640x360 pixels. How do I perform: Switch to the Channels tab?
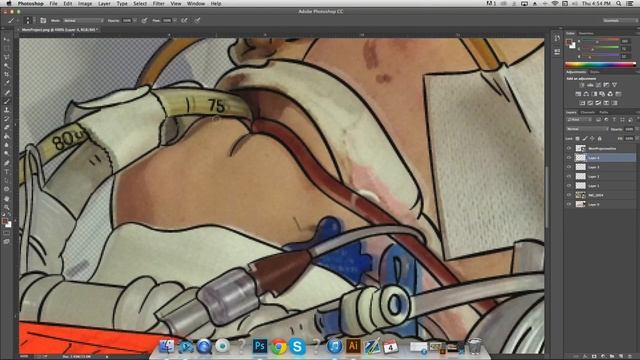(588, 112)
